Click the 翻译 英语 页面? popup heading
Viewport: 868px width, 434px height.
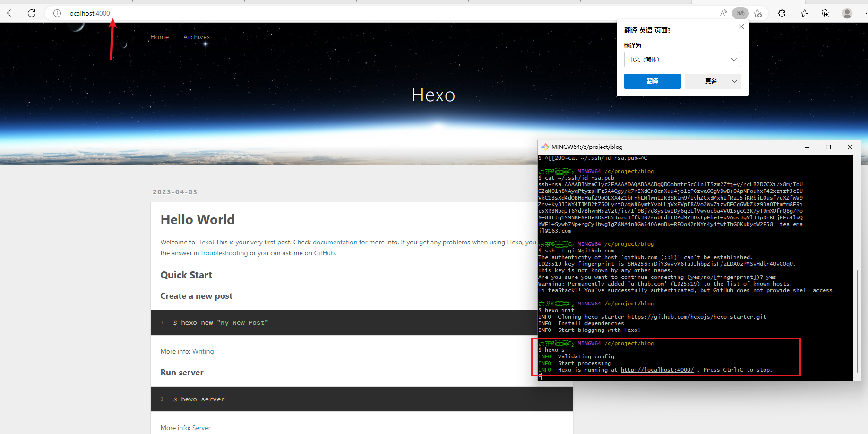tap(647, 30)
